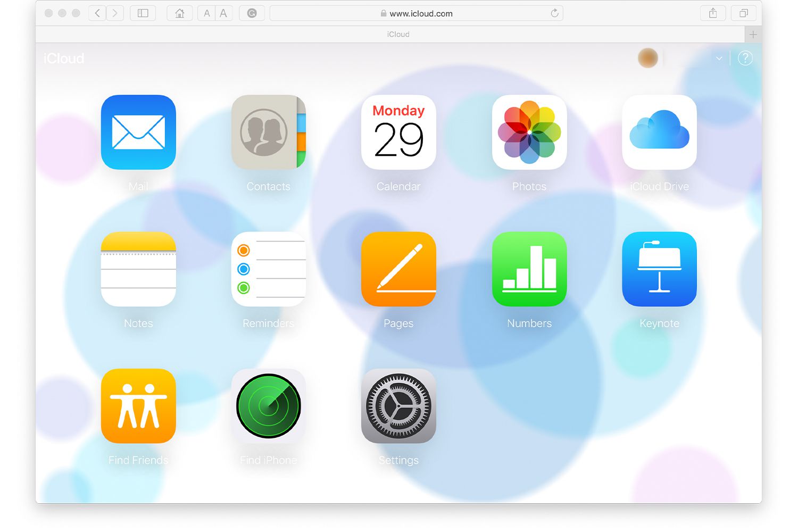The height and width of the screenshot is (532, 798).
Task: Click the Reminders label
Action: coord(269,323)
